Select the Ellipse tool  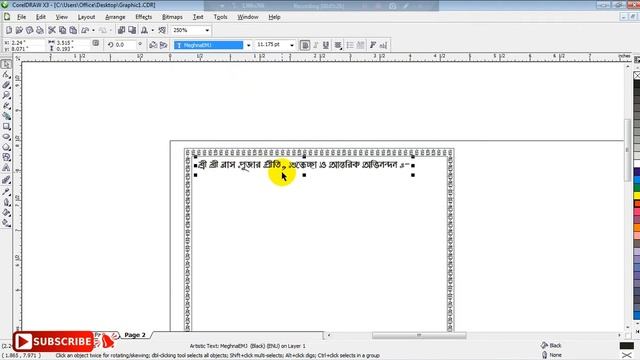pos(6,137)
